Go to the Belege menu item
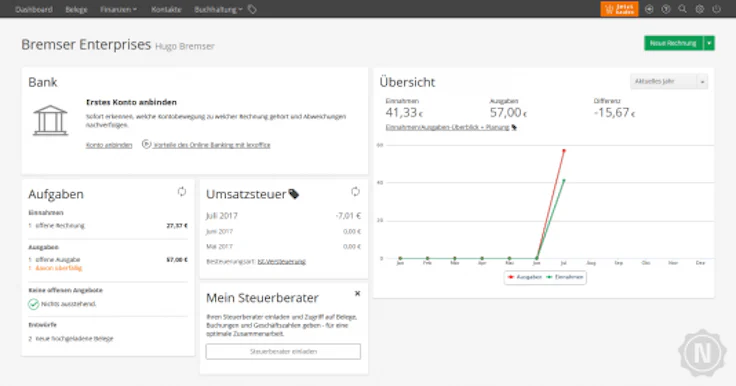Screen dimensions: 736x386 pyautogui.click(x=76, y=9)
